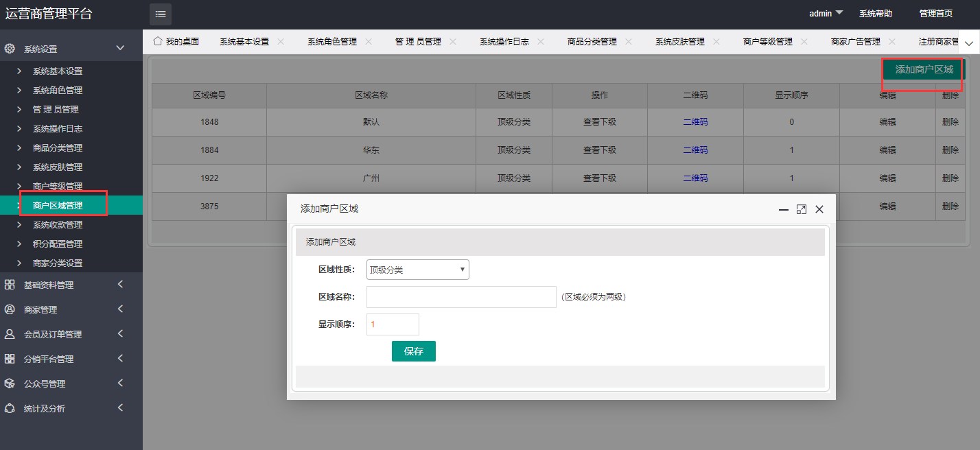Click the 基础资料管理 grid icon

pos(10,285)
